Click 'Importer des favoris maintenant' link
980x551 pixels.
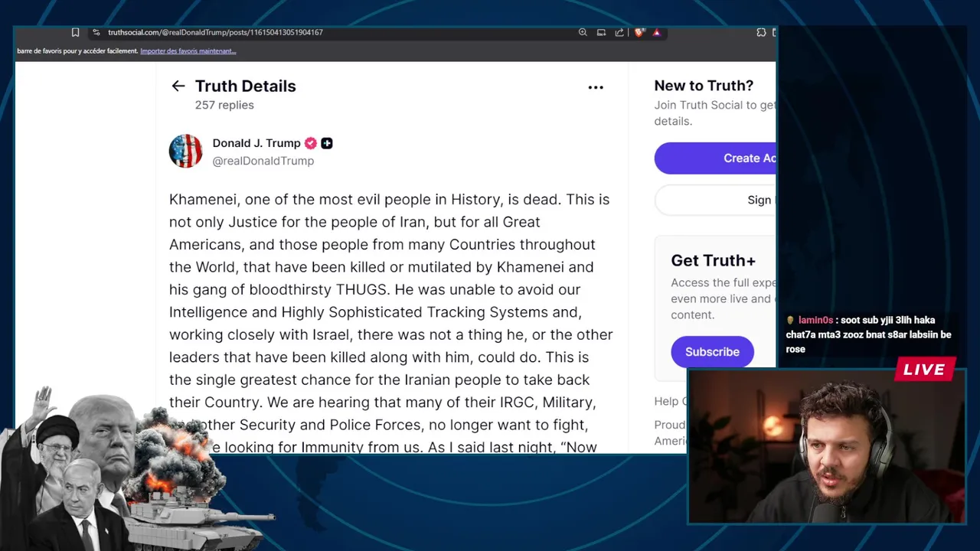click(188, 51)
